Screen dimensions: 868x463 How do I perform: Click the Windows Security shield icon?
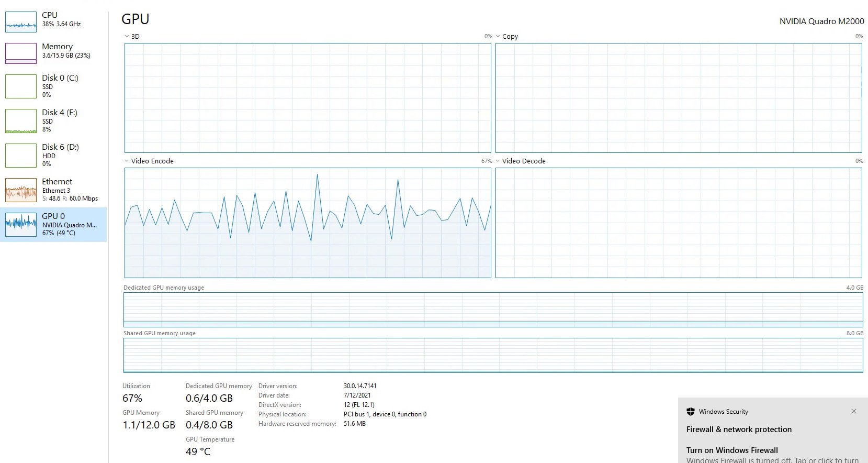click(691, 412)
